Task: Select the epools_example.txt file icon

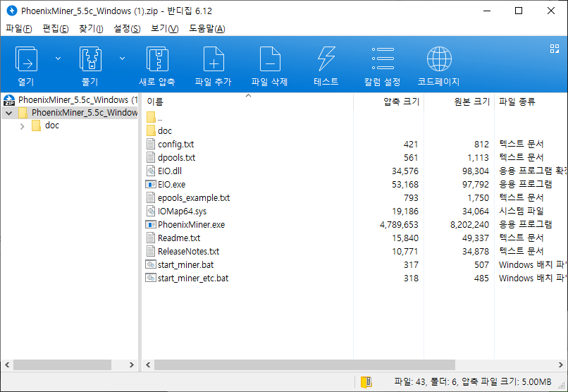Action: 151,198
